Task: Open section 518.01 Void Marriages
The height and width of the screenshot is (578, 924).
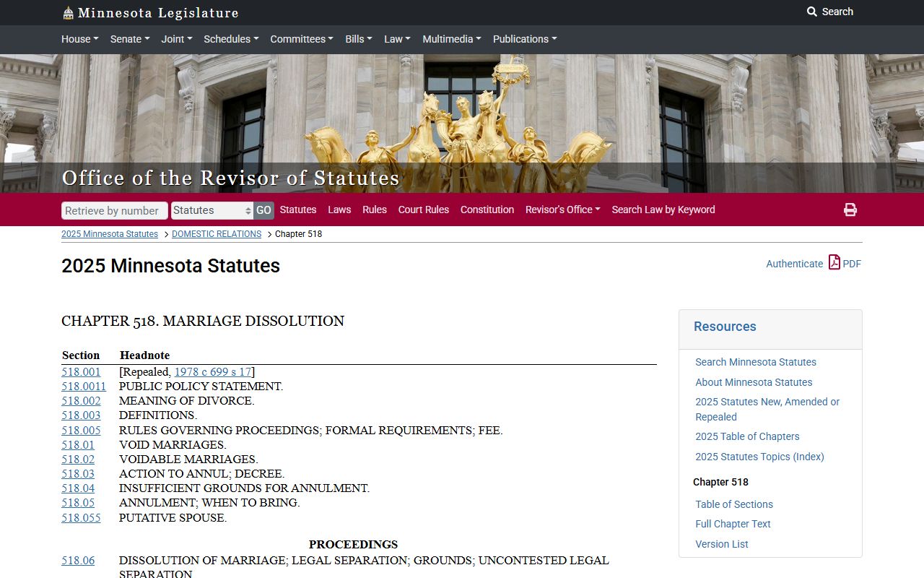Action: pos(78,445)
